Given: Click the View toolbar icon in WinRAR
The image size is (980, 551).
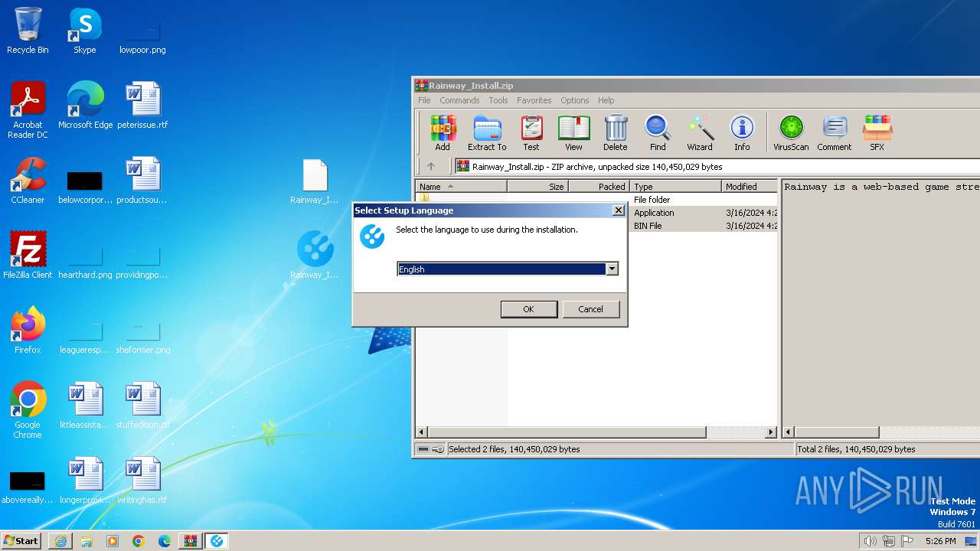Looking at the screenshot, I should [573, 132].
